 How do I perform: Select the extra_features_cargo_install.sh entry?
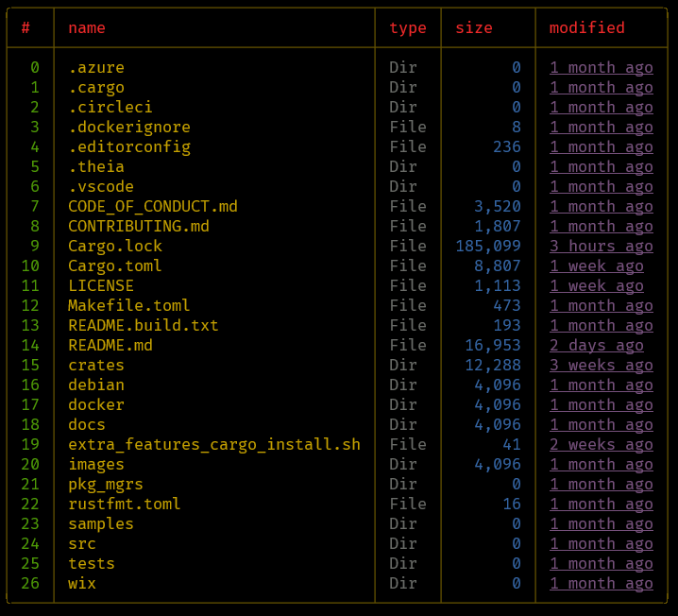coord(214,444)
